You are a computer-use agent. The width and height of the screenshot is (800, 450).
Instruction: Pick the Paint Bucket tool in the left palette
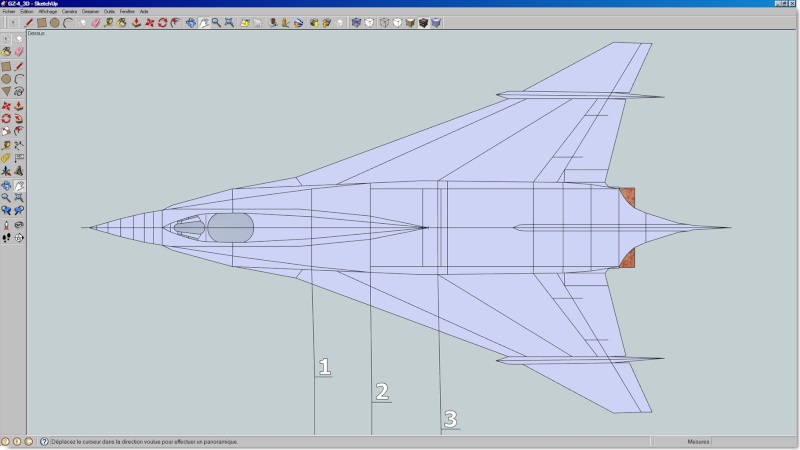coord(6,52)
